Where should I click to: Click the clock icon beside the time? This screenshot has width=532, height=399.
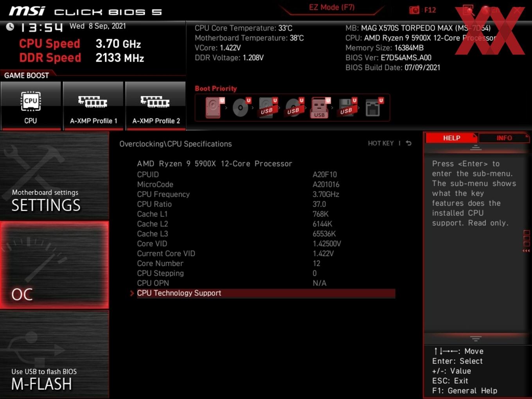coord(10,27)
